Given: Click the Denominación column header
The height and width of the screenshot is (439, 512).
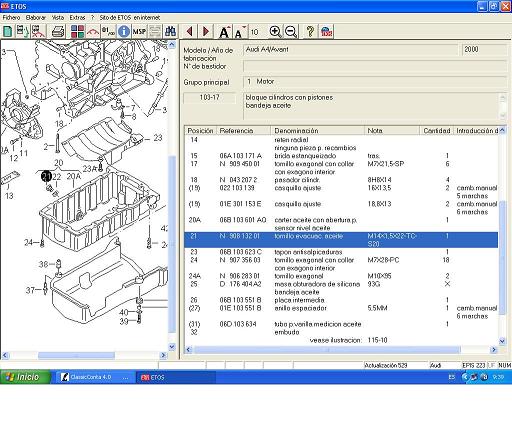Looking at the screenshot, I should click(317, 130).
